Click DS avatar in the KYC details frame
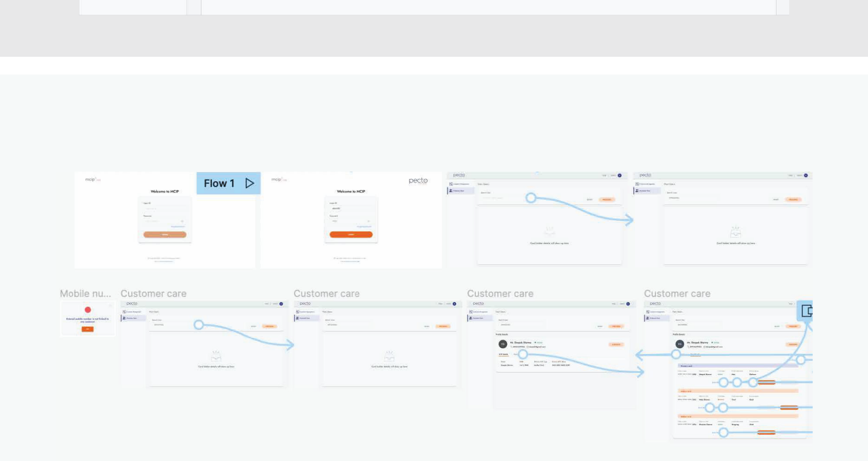The image size is (868, 461). pyautogui.click(x=503, y=344)
